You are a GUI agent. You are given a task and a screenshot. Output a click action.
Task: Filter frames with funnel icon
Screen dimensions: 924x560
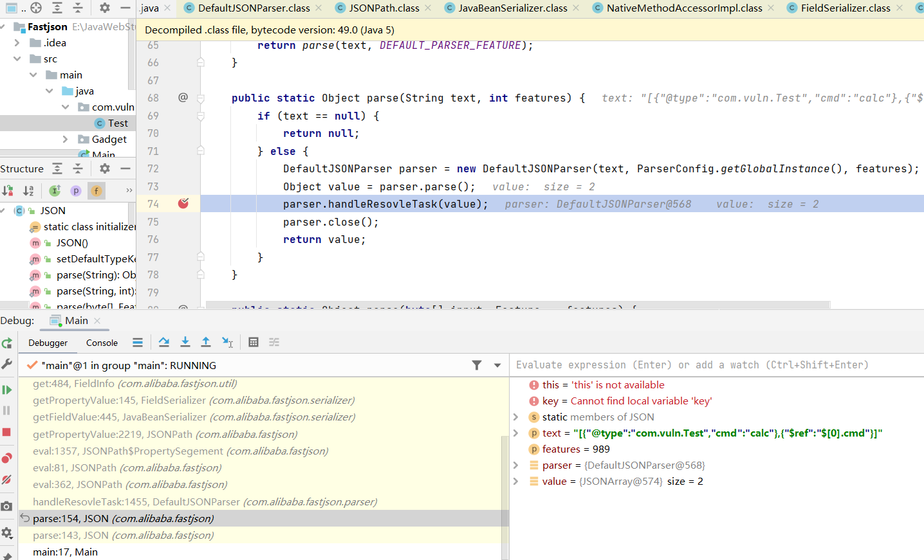477,365
